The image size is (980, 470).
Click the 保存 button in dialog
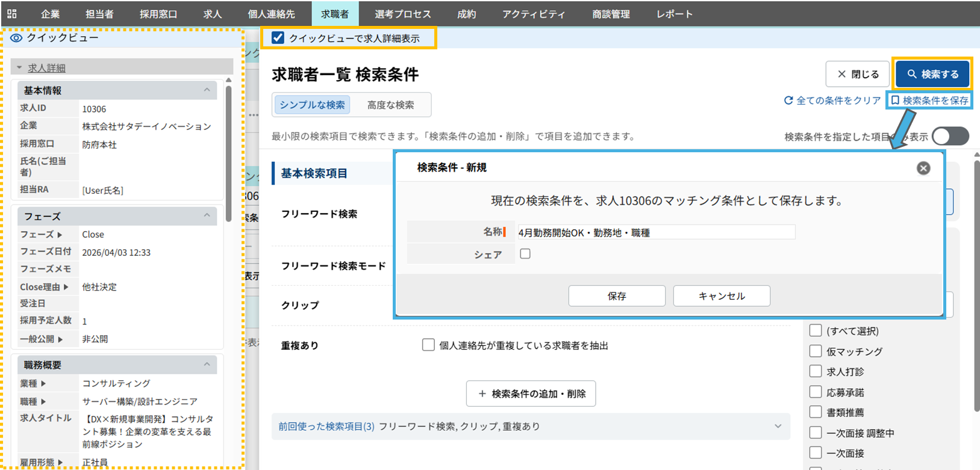(617, 296)
